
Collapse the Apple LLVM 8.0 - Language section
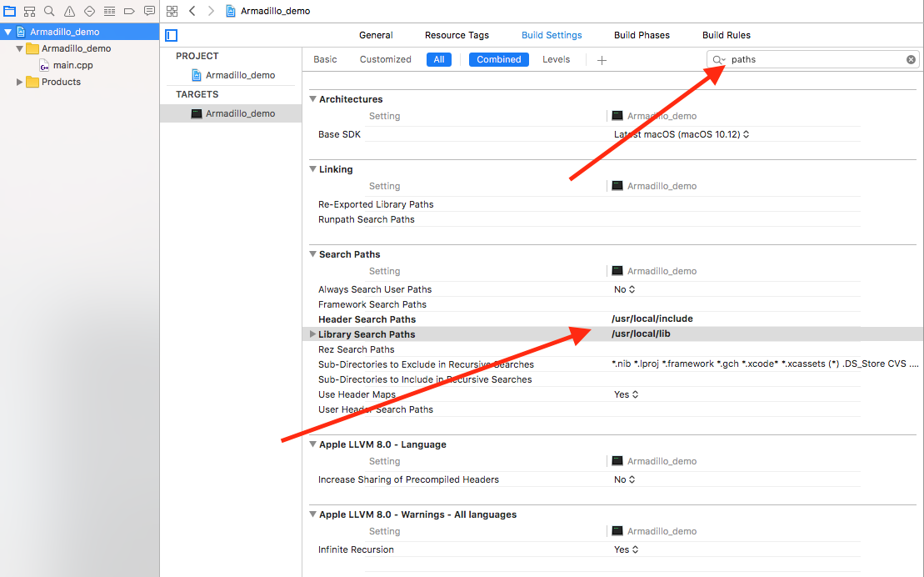point(313,444)
